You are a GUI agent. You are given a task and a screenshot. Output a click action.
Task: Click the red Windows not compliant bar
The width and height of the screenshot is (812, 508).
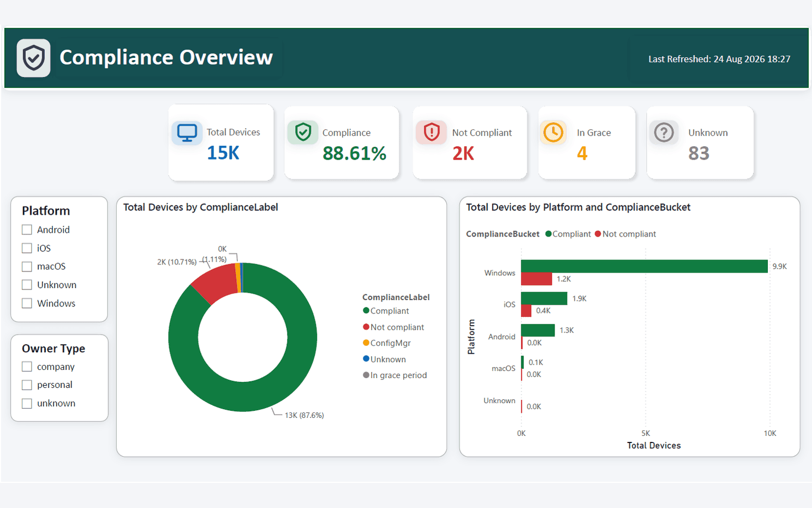(536, 279)
